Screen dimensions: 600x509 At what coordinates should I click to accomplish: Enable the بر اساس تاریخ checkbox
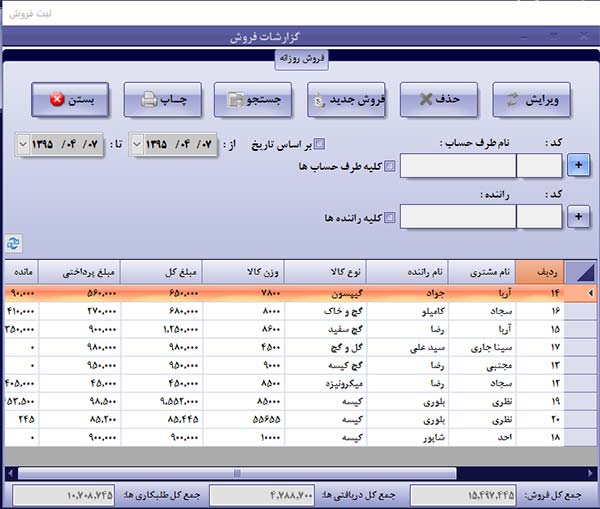[320, 144]
